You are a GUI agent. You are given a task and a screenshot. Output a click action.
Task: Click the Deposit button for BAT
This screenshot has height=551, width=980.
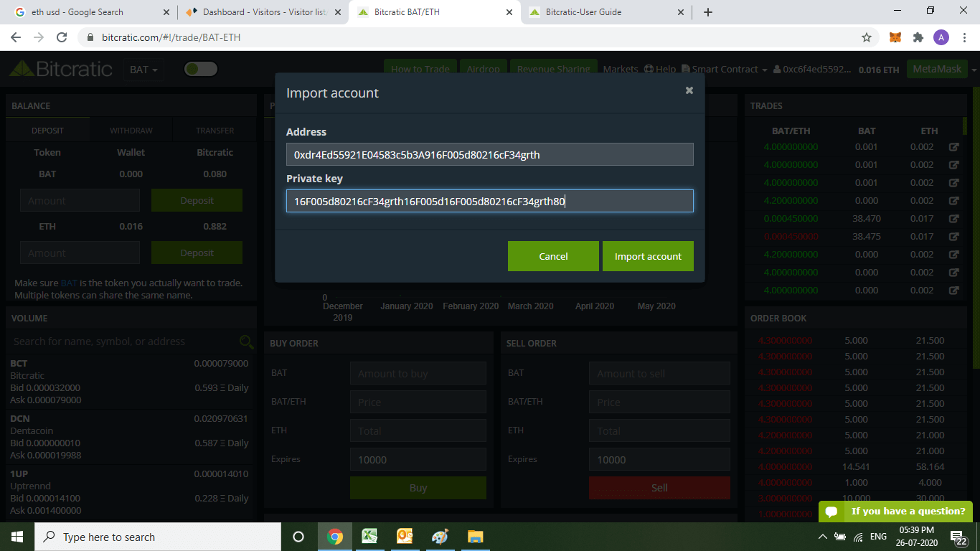[197, 201]
